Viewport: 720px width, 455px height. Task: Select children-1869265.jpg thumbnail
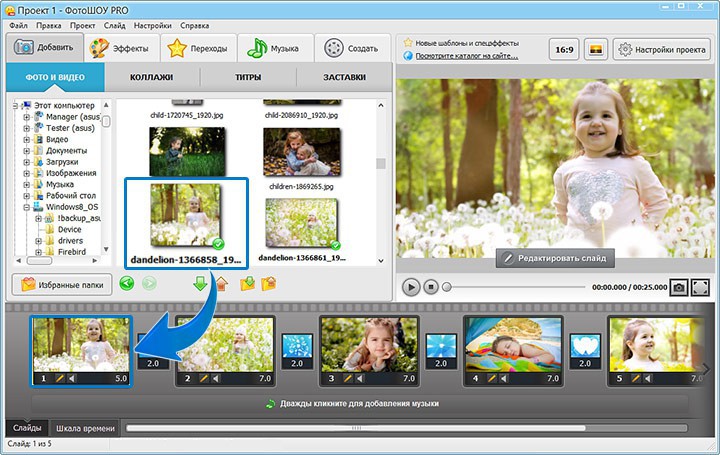[302, 152]
